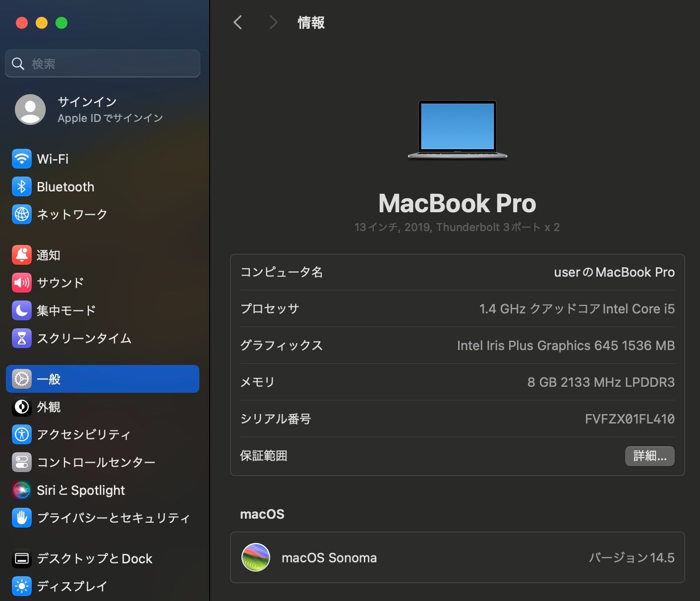
Task: Open the ディスプレイ sun icon
Action: [21, 586]
